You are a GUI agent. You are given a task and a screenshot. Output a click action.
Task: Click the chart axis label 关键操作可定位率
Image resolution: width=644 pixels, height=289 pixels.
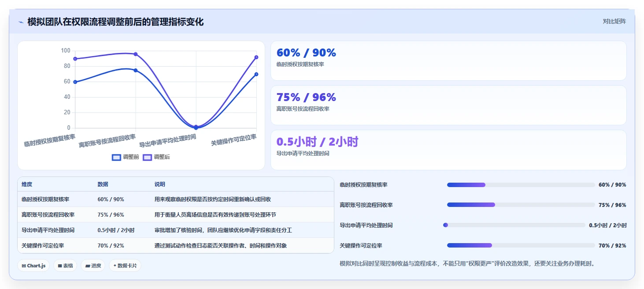234,140
